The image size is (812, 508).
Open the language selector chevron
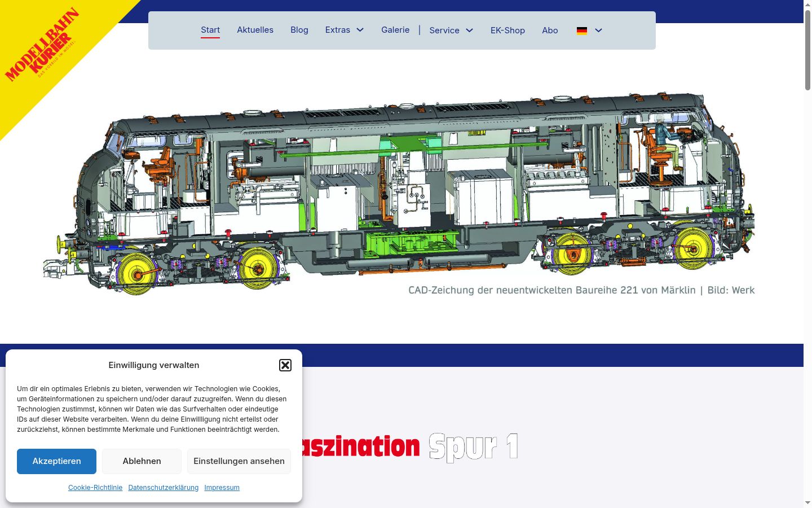pyautogui.click(x=599, y=30)
